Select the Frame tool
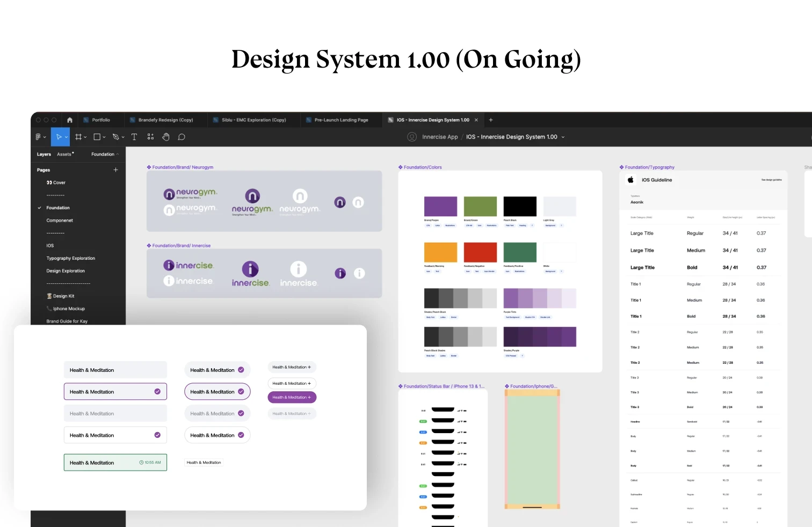The height and width of the screenshot is (527, 812). pyautogui.click(x=78, y=137)
